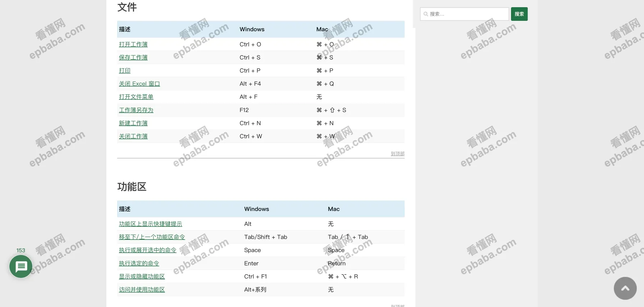Open the 功能区上显示快捷键提示 link
This screenshot has height=307, width=644.
click(150, 224)
